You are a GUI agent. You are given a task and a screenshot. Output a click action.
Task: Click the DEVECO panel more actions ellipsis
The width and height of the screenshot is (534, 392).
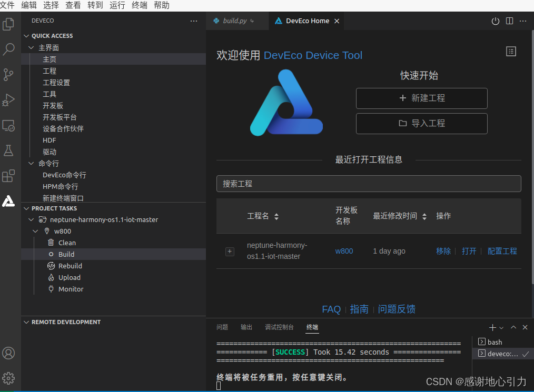click(x=194, y=21)
